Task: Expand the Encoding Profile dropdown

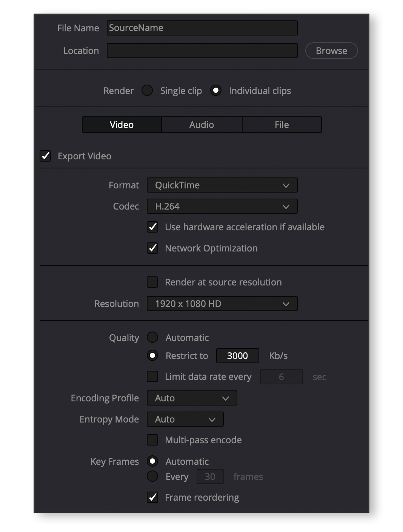Action: click(x=192, y=398)
